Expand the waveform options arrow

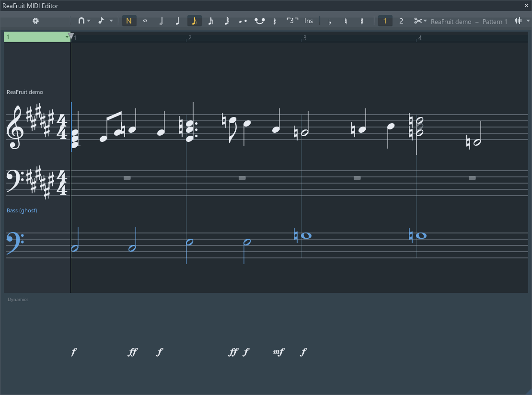click(528, 21)
